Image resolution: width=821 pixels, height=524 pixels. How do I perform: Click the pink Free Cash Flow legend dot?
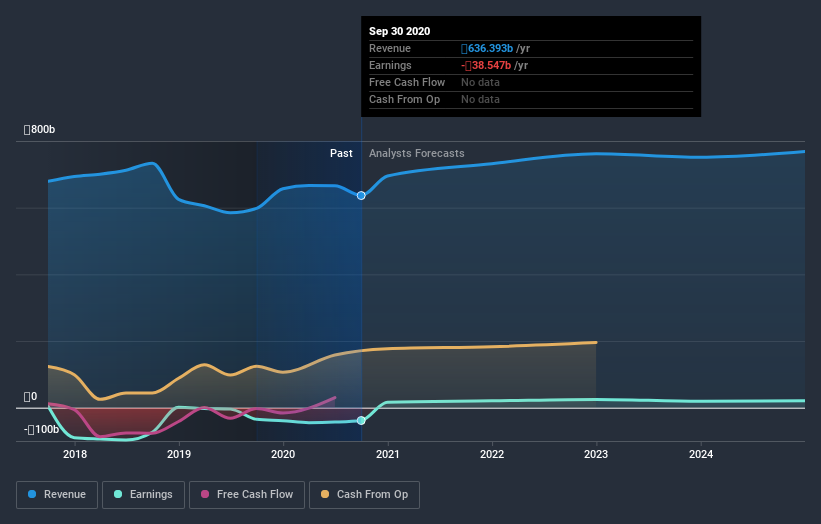(206, 494)
